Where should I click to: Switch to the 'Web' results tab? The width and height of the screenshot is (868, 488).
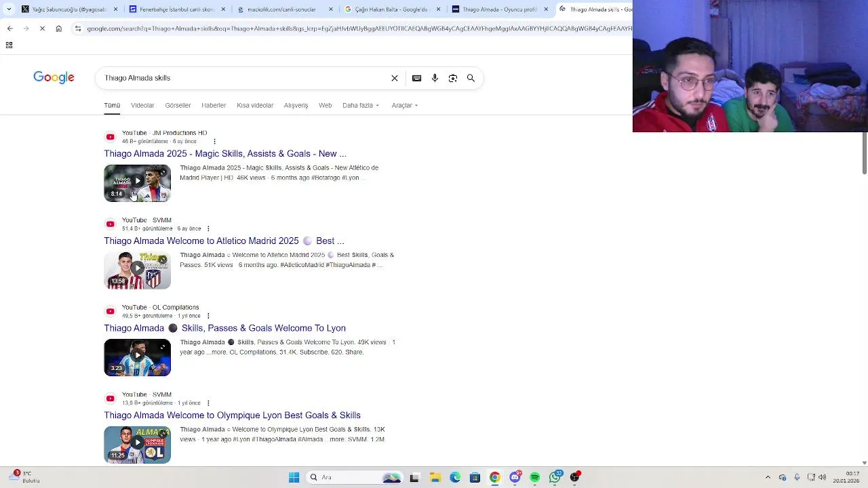pos(325,105)
